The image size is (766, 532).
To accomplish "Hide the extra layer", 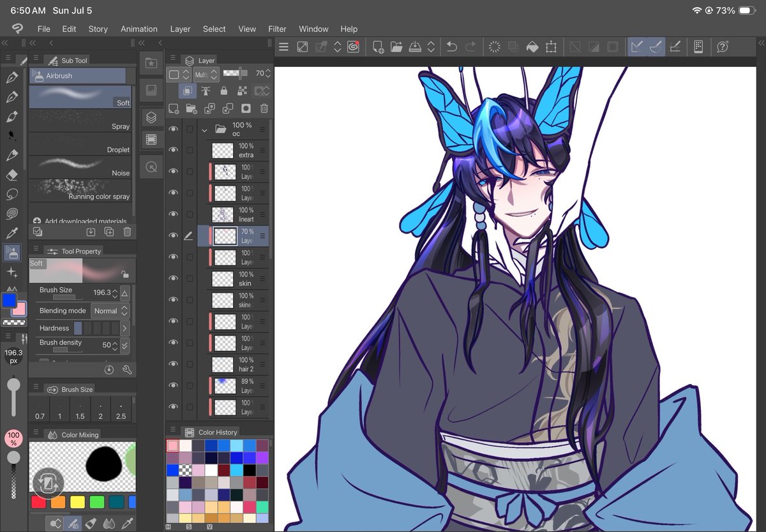I will (173, 151).
